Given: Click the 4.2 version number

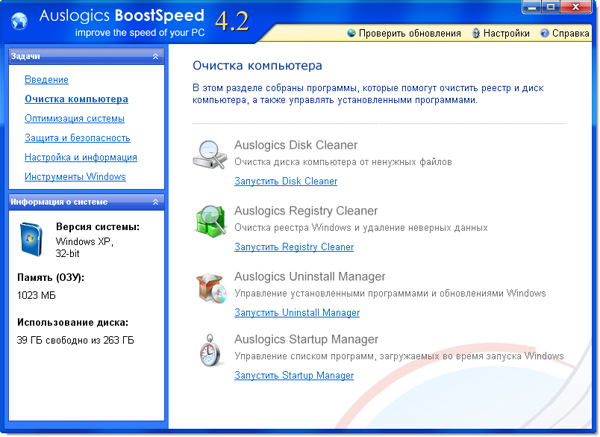Looking at the screenshot, I should [x=232, y=21].
